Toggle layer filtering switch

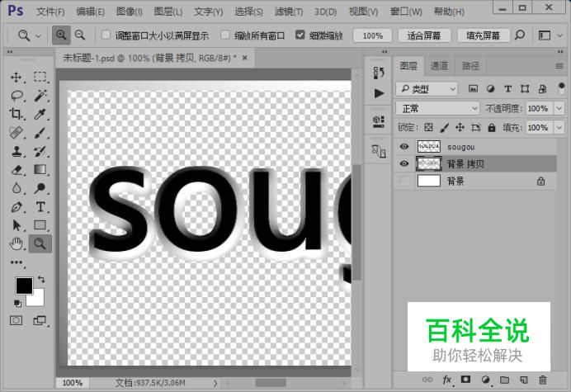561,88
